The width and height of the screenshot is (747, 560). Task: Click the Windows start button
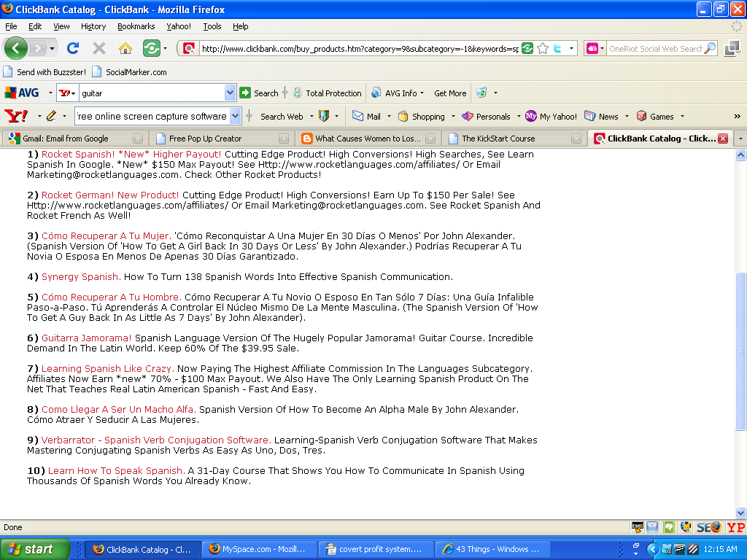pyautogui.click(x=35, y=550)
